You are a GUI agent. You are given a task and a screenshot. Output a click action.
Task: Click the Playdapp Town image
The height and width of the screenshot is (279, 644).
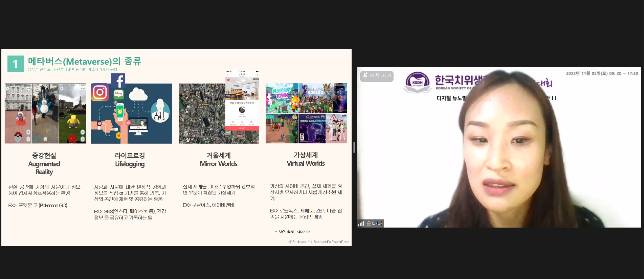282,98
